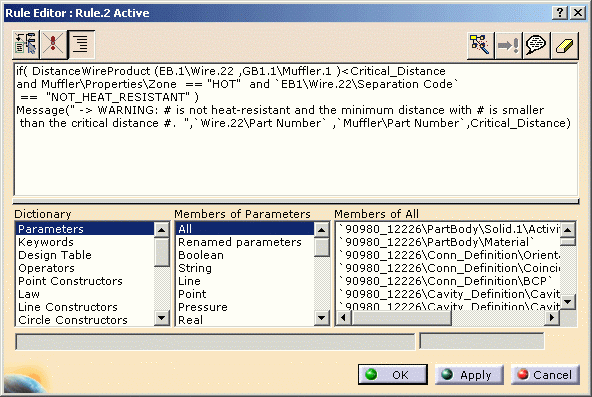This screenshot has height=397, width=592.
Task: Click Members of Parameters scroll up arrow
Action: tap(322, 229)
